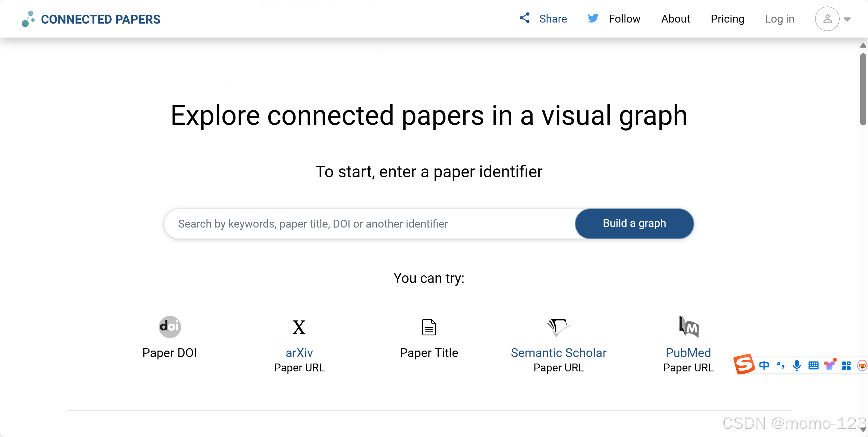Image resolution: width=868 pixels, height=437 pixels.
Task: Expand the account dropdown arrow
Action: click(847, 19)
